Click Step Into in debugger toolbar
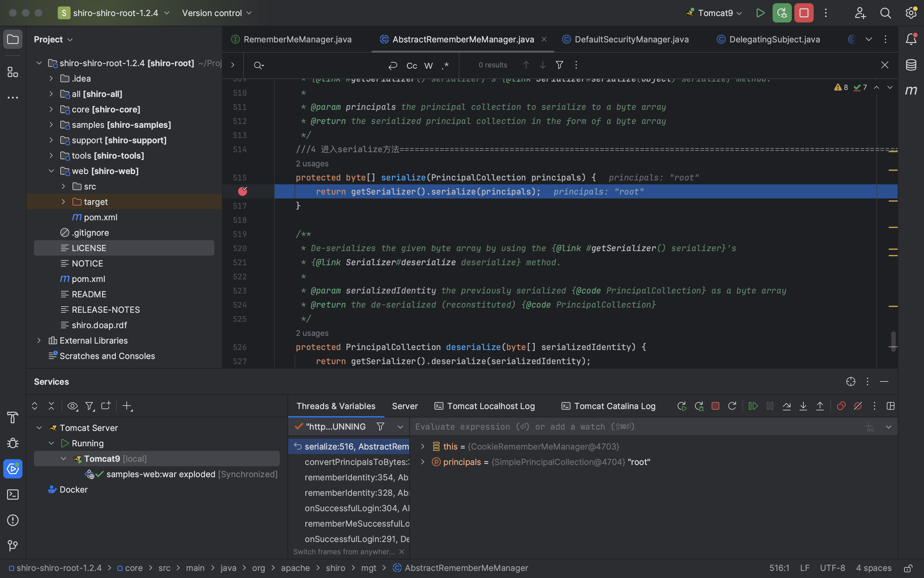Viewport: 924px width, 578px height. tap(803, 406)
